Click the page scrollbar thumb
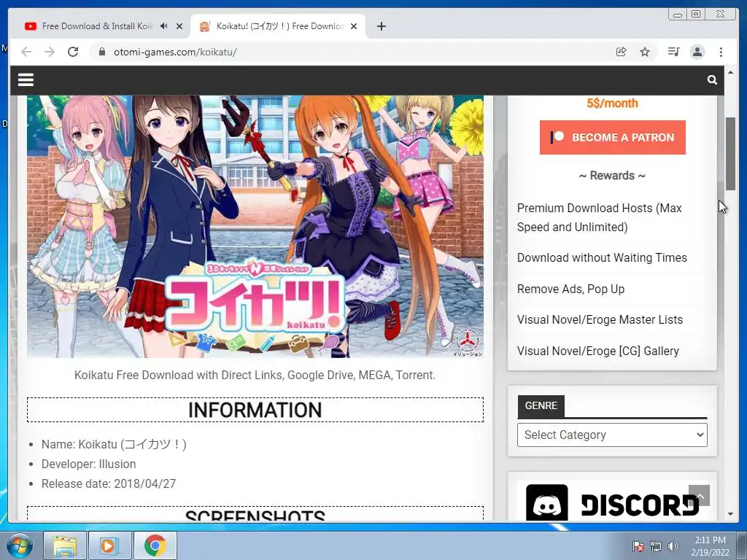This screenshot has width=747, height=560. (730, 153)
